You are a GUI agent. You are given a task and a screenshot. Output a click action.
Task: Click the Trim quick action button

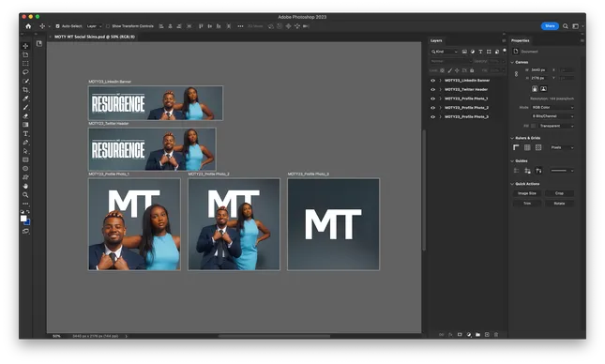tap(526, 204)
